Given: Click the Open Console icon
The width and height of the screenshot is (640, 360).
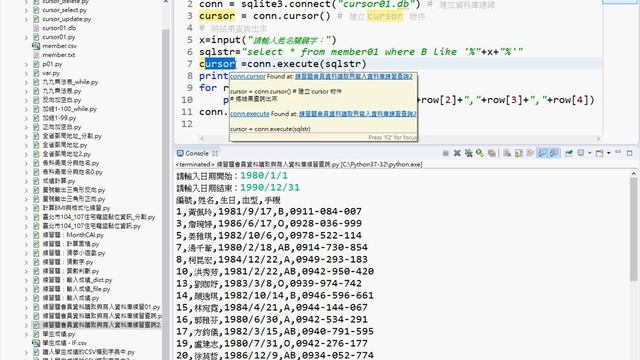Looking at the screenshot, I should tap(600, 153).
